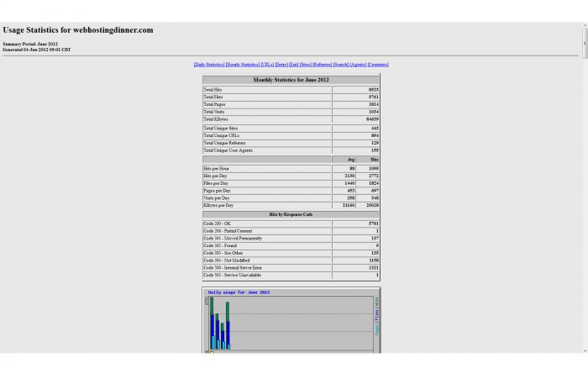Image resolution: width=588 pixels, height=368 pixels.
Task: Open the Hourly Statistics link
Action: (243, 65)
